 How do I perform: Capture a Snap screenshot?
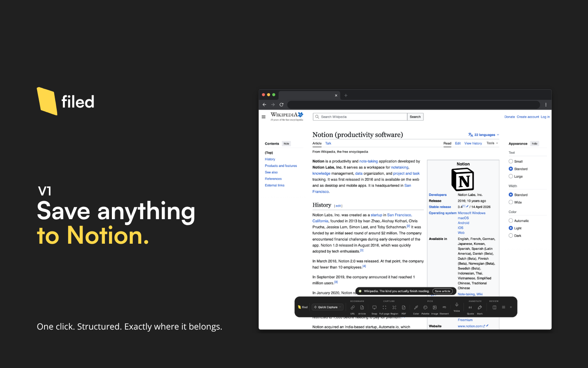374,307
